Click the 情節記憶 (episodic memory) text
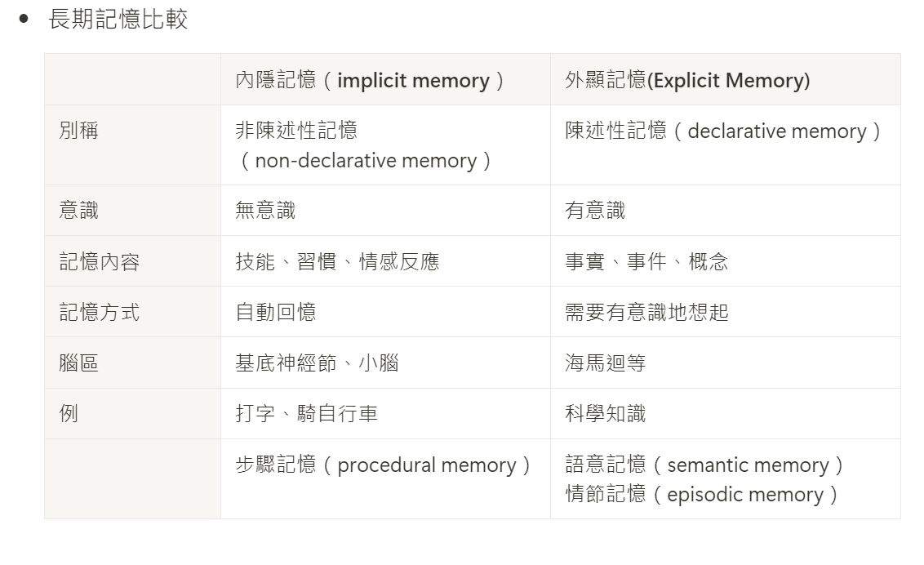This screenshot has height=565, width=924. 702,495
